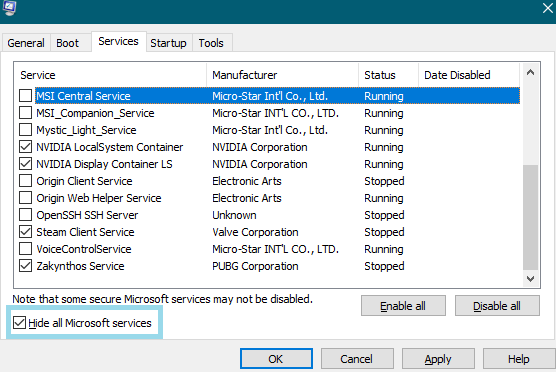Screen dimensions: 556x374
Task: Go to the Startup tab
Action: tap(168, 43)
